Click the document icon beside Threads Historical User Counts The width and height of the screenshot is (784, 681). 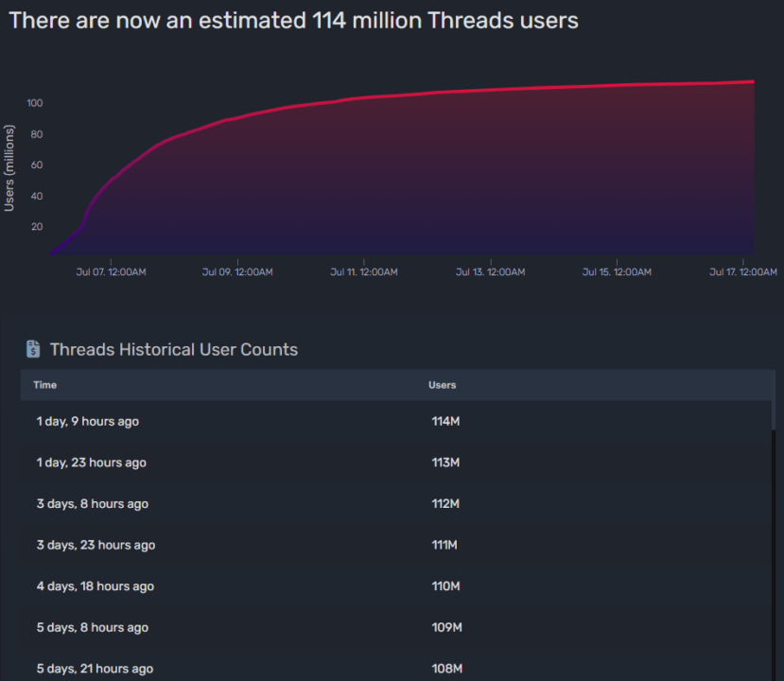pos(33,349)
